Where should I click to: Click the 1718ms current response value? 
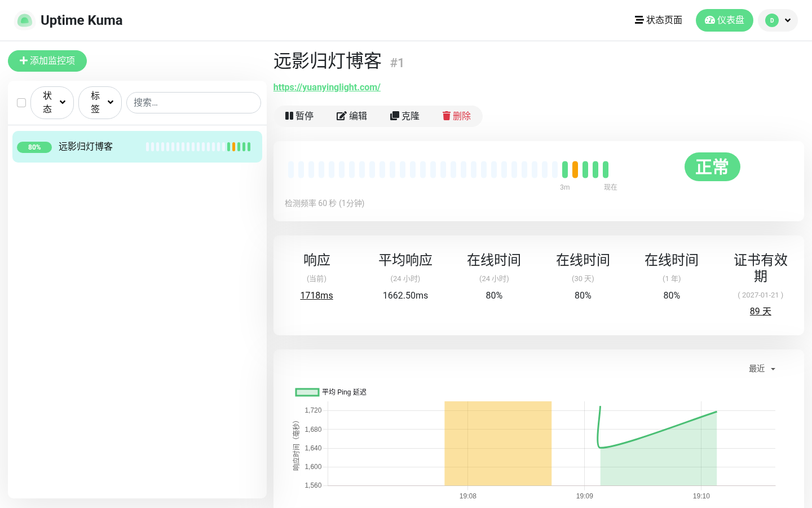[316, 295]
